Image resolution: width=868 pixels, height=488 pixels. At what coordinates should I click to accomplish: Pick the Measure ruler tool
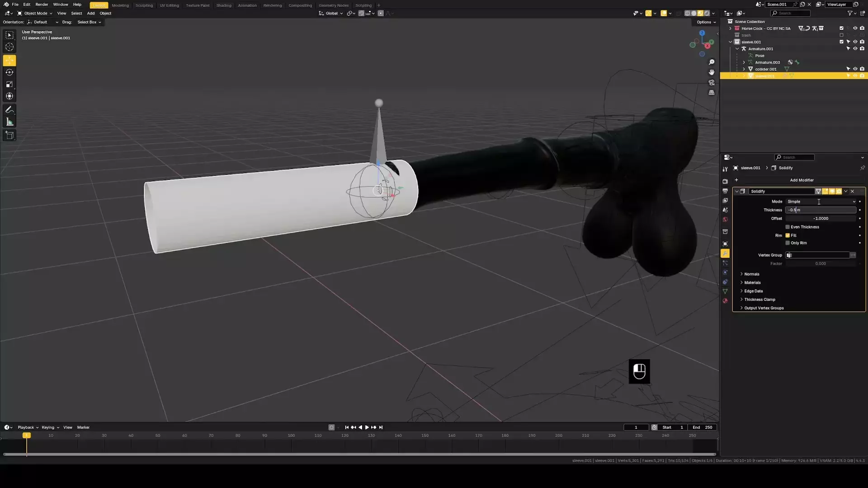pyautogui.click(x=9, y=122)
